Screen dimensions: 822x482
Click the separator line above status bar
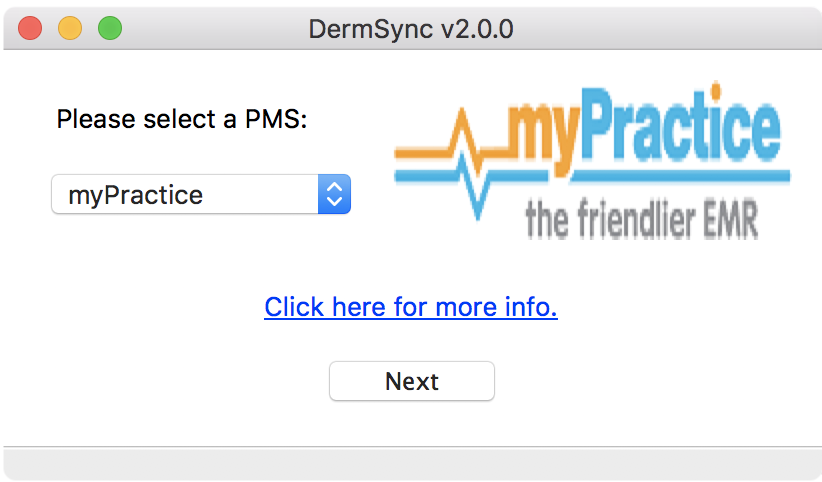point(411,446)
